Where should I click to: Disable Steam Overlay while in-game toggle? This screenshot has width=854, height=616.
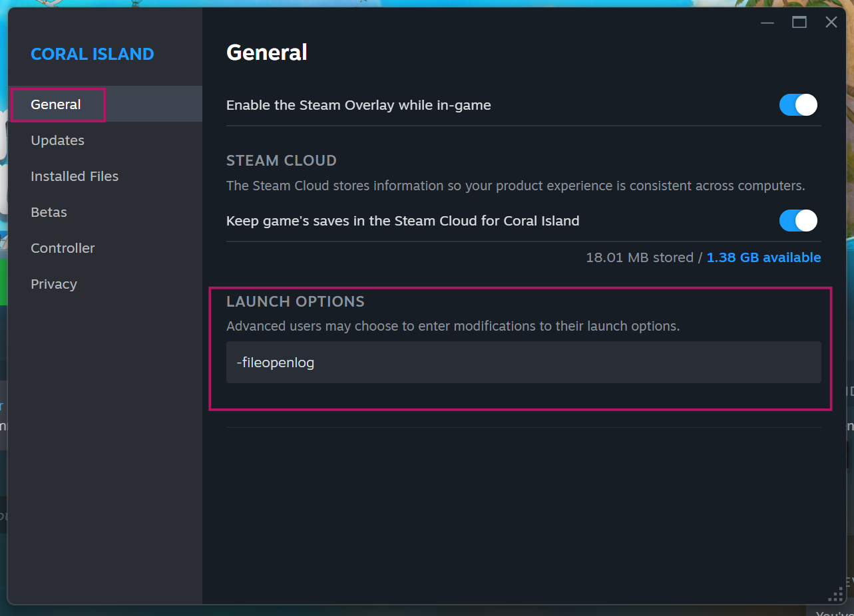coord(798,105)
